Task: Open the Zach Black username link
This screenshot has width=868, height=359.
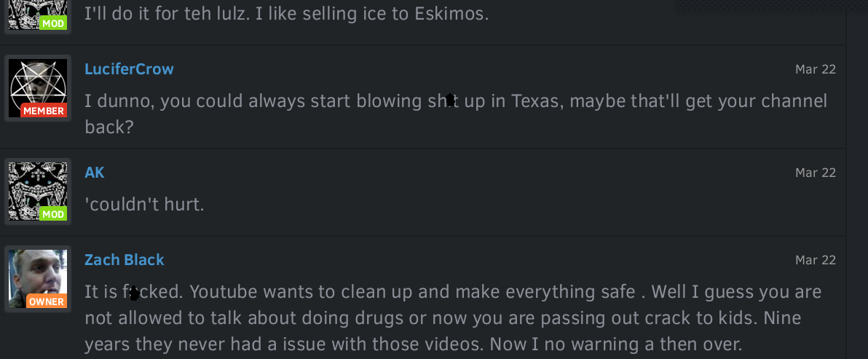Action: (x=125, y=260)
